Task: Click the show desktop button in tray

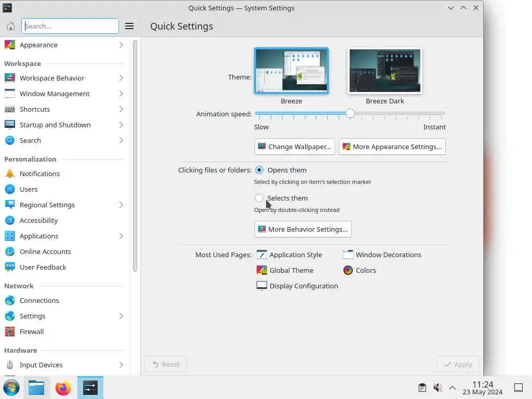Action: (518, 388)
